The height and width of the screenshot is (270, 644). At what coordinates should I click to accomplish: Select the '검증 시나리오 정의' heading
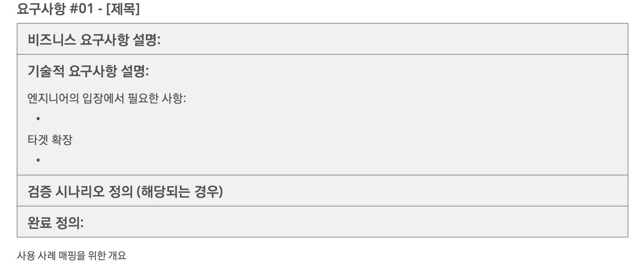[80, 191]
